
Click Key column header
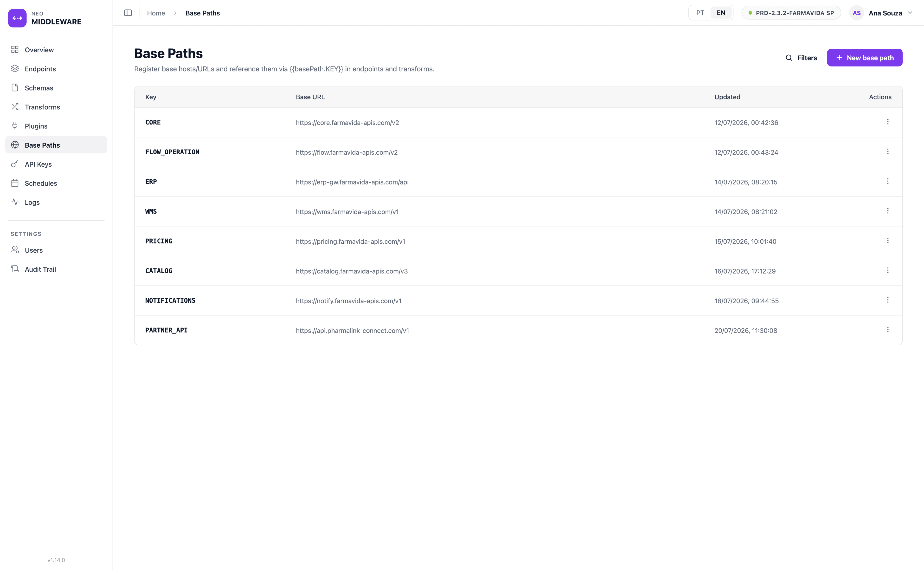pos(151,97)
